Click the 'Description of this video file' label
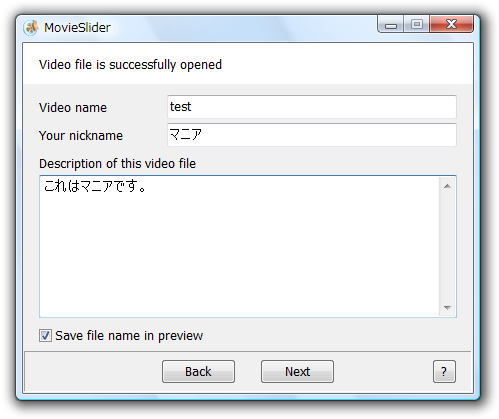Image resolution: width=499 pixels, height=419 pixels. click(117, 164)
